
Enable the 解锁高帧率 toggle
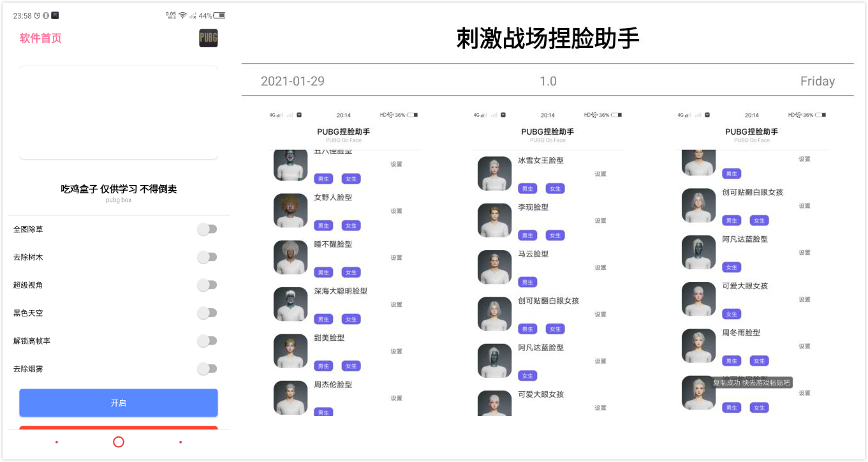tap(207, 341)
